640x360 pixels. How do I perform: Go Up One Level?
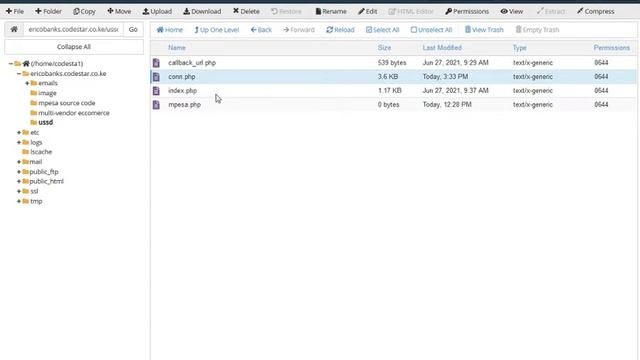[217, 30]
